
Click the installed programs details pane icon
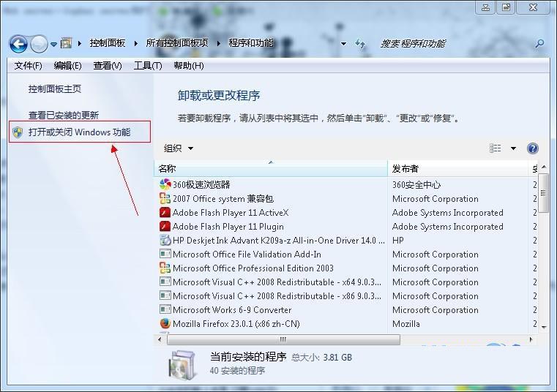coord(182,364)
